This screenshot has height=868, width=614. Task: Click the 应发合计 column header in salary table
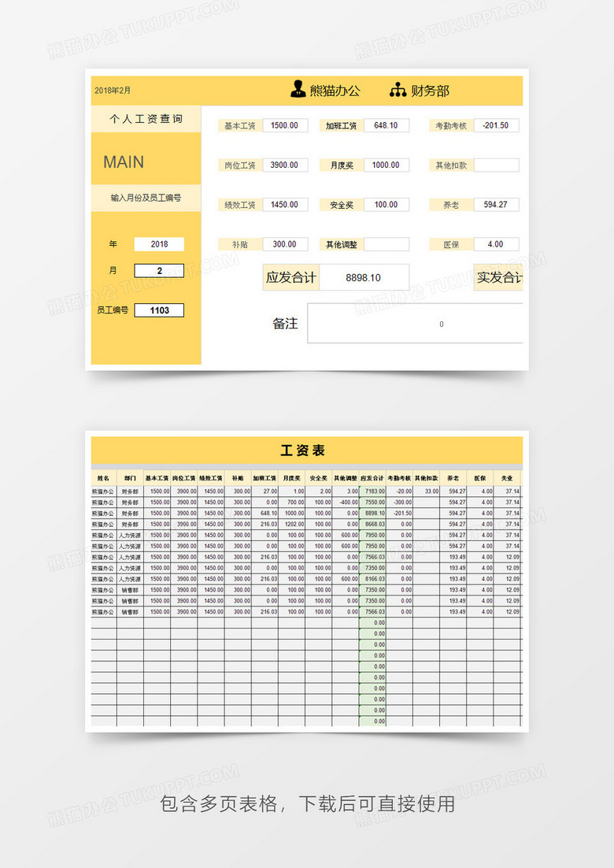tap(372, 478)
